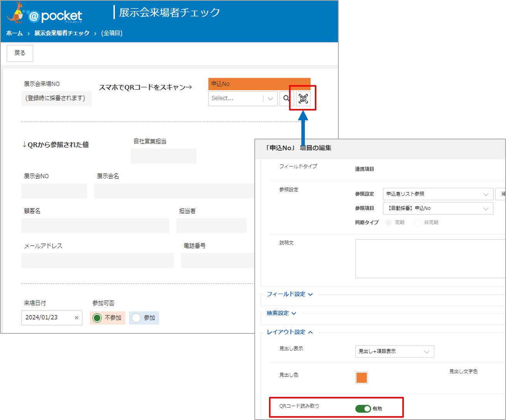
Task: Click the 担当者 field
Action: (x=212, y=226)
